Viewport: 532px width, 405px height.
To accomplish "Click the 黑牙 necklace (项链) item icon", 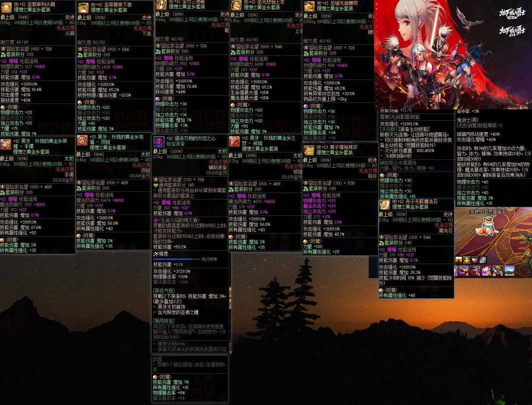I will tap(82, 141).
